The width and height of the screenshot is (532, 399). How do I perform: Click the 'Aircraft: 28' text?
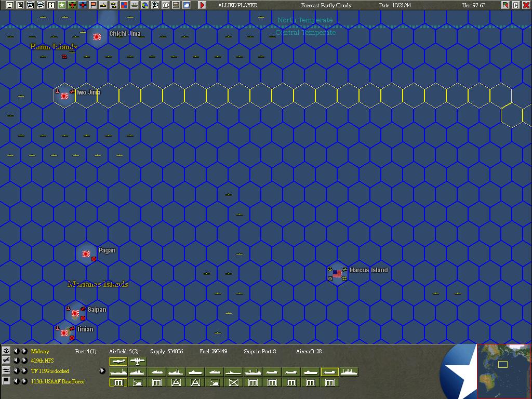[309, 351]
